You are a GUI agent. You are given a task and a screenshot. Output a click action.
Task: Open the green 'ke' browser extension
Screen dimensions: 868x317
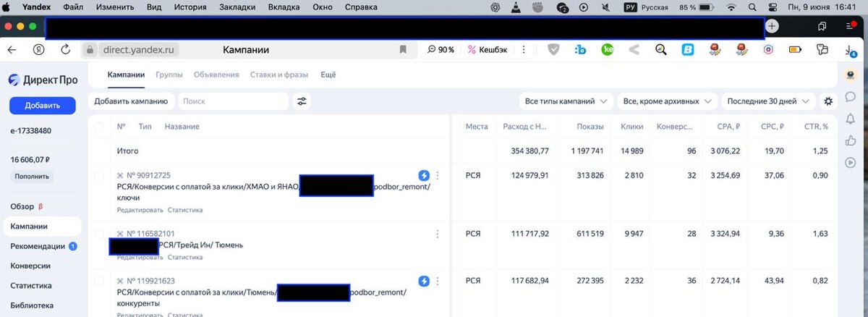coord(608,50)
